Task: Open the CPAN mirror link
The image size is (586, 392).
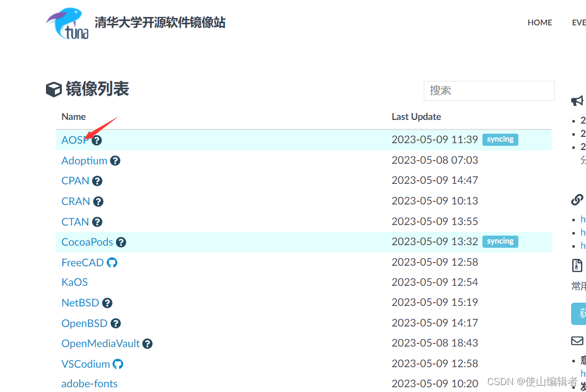Action: tap(75, 181)
